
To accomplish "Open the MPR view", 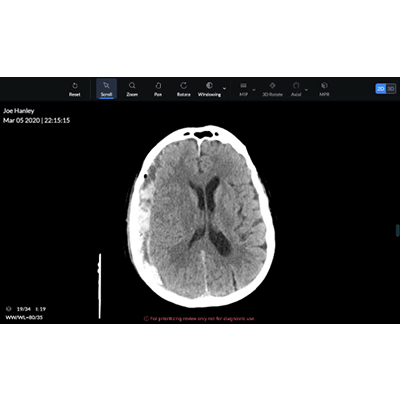I will pos(324,89).
